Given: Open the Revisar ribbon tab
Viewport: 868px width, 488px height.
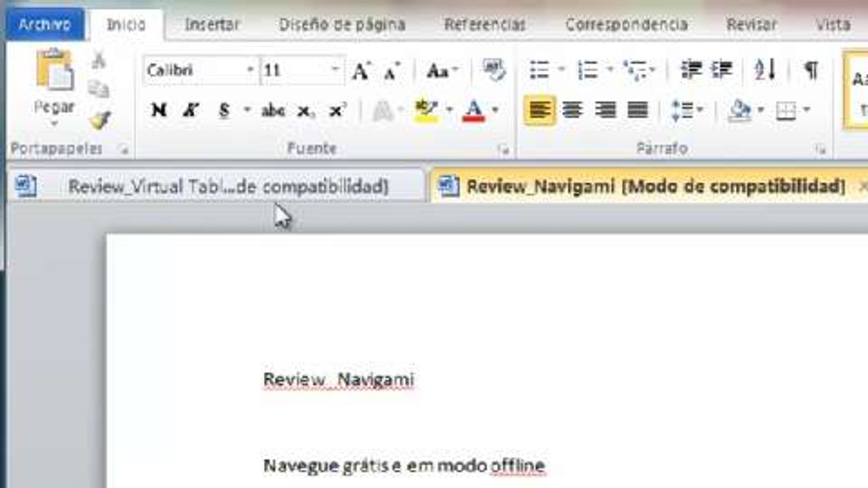Looking at the screenshot, I should coord(751,25).
